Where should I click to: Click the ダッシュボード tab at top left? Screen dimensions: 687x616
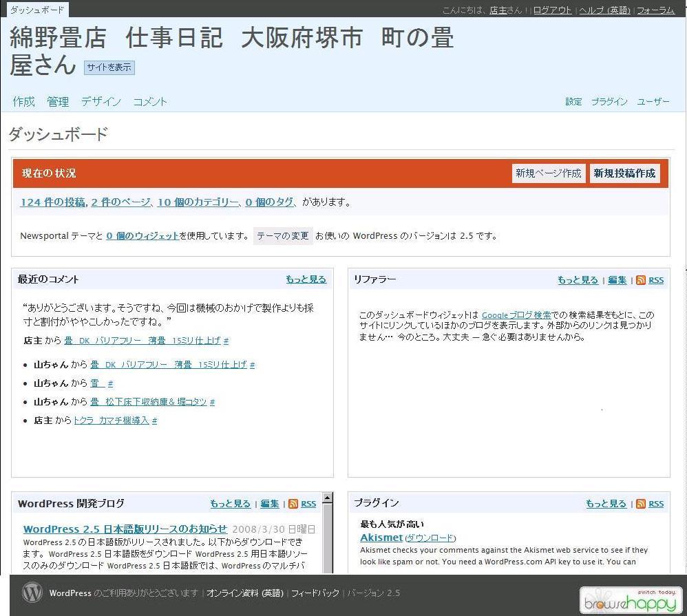point(37,10)
